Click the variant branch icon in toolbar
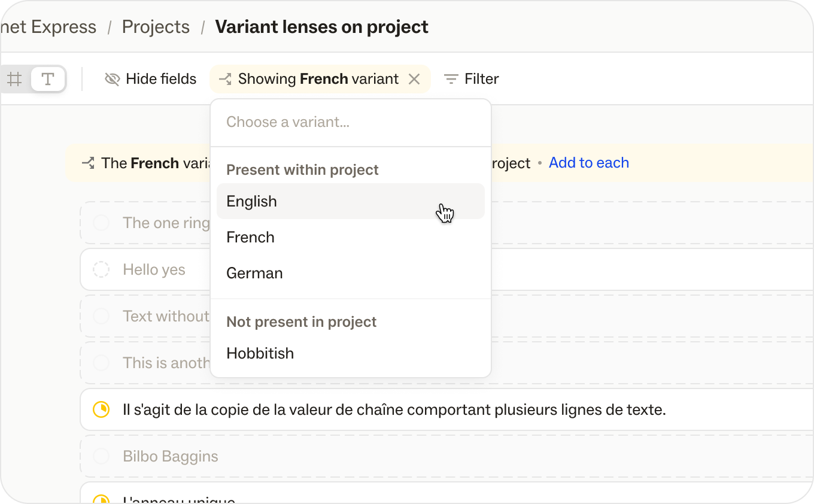 [225, 79]
